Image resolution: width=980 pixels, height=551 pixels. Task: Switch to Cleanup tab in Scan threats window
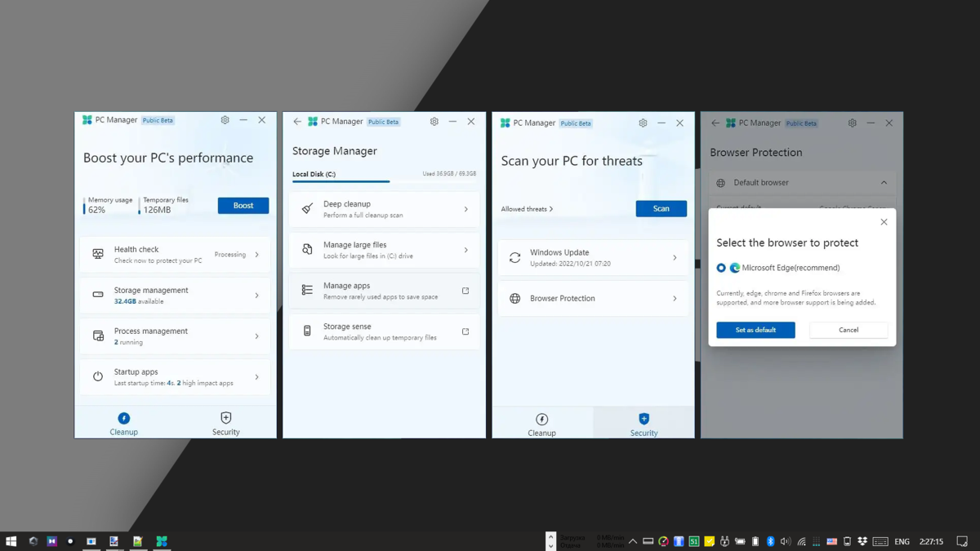tap(542, 424)
